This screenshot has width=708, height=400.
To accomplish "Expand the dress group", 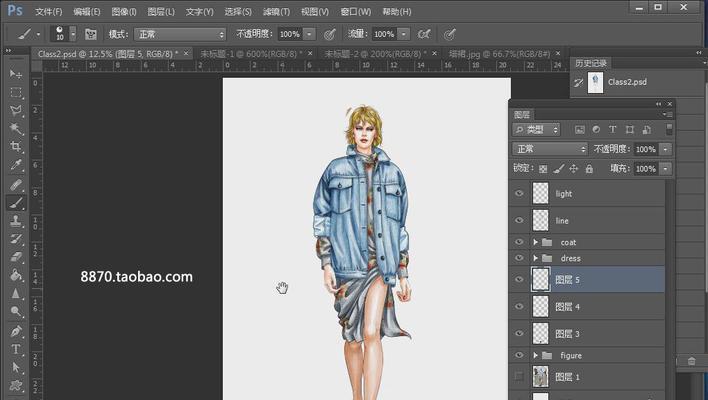I will [x=536, y=258].
